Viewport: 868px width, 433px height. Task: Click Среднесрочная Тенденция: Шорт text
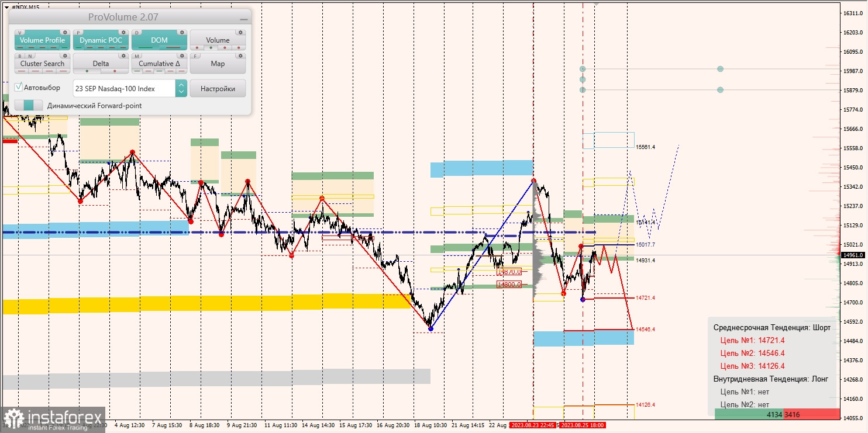(772, 327)
